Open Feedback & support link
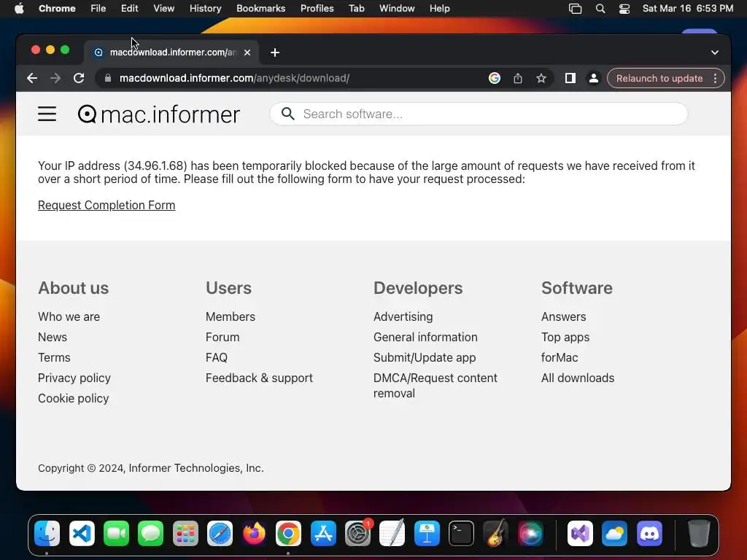The width and height of the screenshot is (747, 560). (259, 378)
